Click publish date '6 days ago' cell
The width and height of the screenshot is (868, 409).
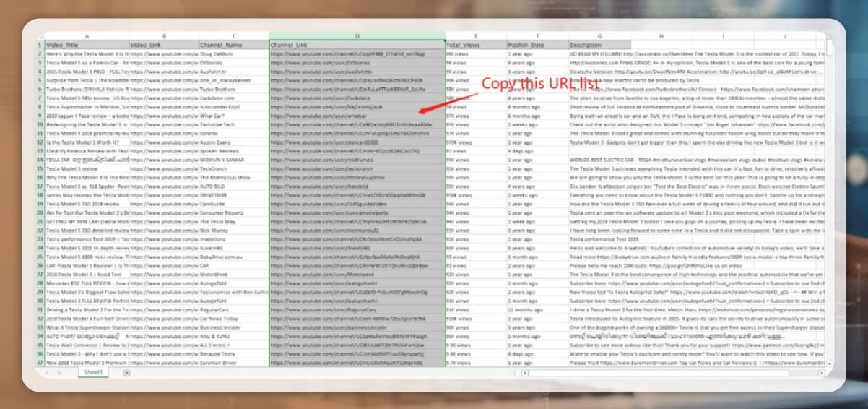(x=537, y=354)
